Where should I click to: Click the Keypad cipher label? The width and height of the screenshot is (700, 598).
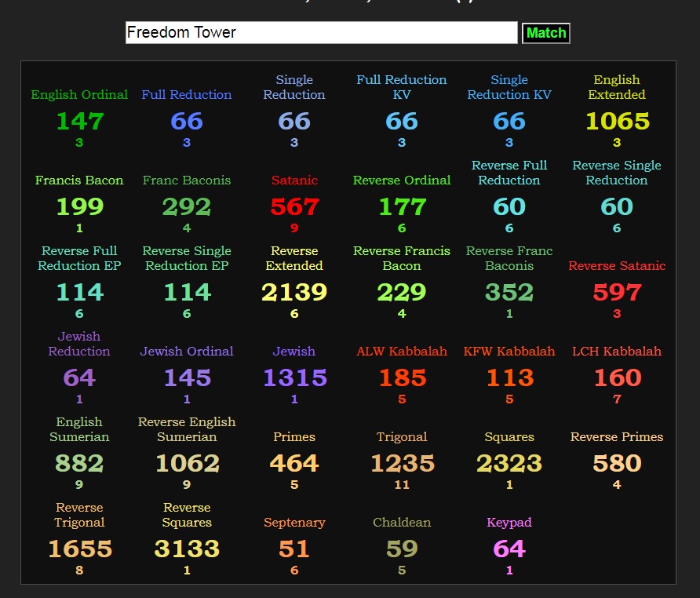509,523
